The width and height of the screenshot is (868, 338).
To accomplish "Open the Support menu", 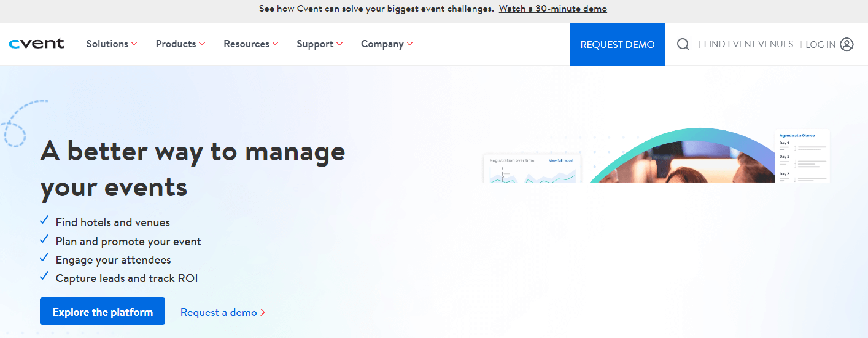I will (320, 44).
